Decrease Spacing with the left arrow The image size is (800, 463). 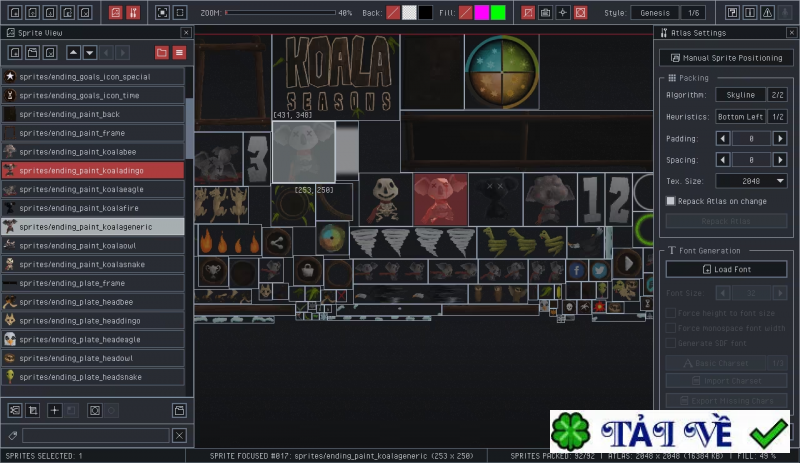722,160
